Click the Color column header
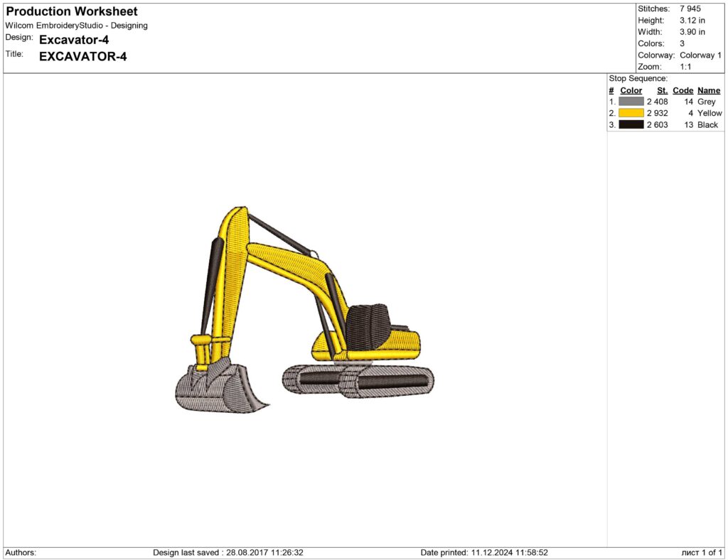This screenshot has height=560, width=728. [x=630, y=90]
